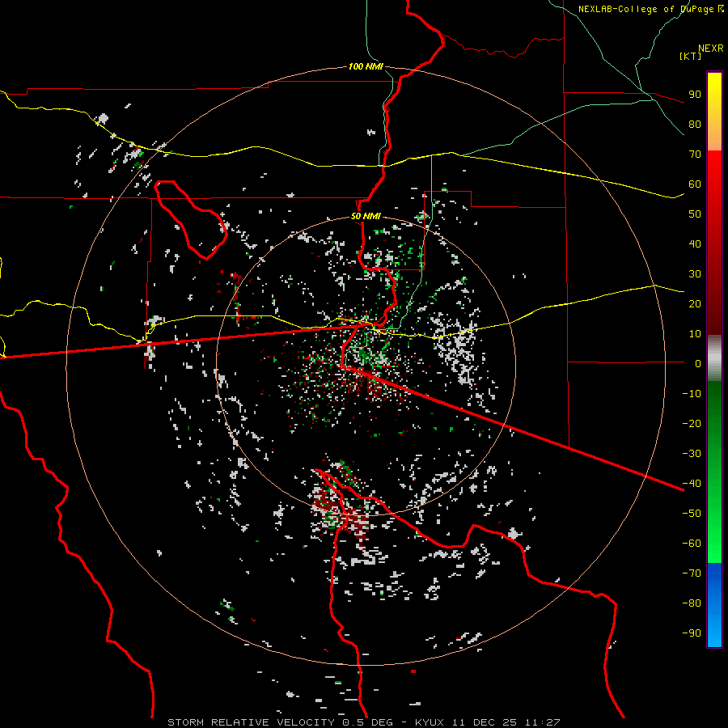
Task: Click the -40 scale value
Action: [692, 484]
